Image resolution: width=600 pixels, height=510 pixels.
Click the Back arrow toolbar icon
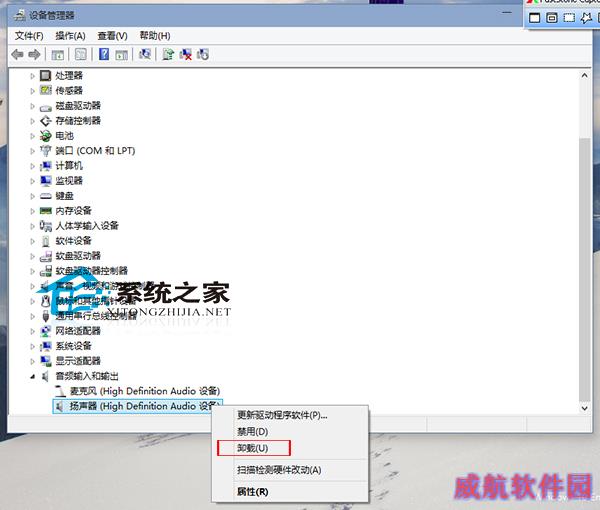pos(17,55)
